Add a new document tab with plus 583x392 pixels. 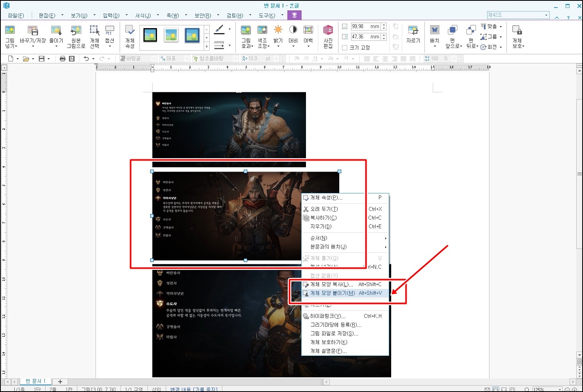tap(60, 382)
